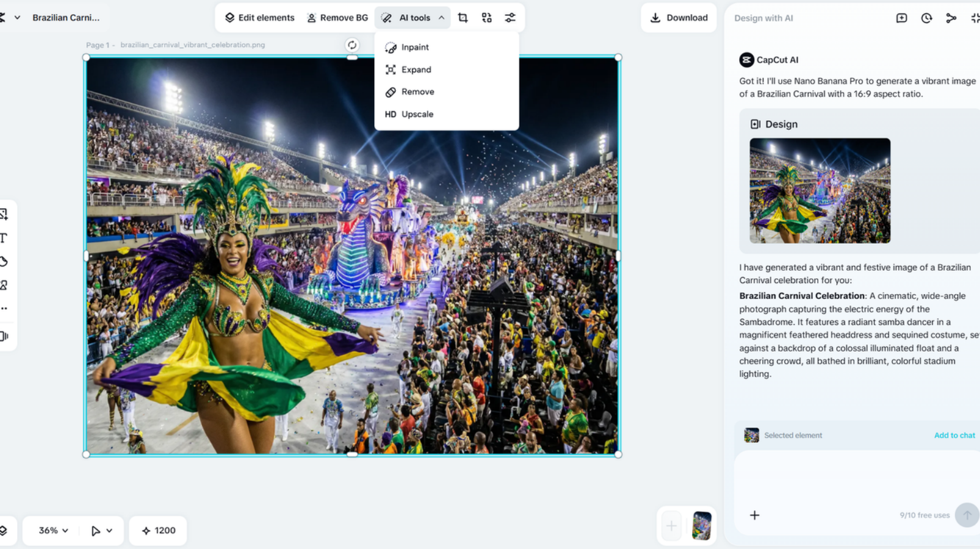This screenshot has height=549, width=980.
Task: Click the Design card header icon
Action: (756, 124)
